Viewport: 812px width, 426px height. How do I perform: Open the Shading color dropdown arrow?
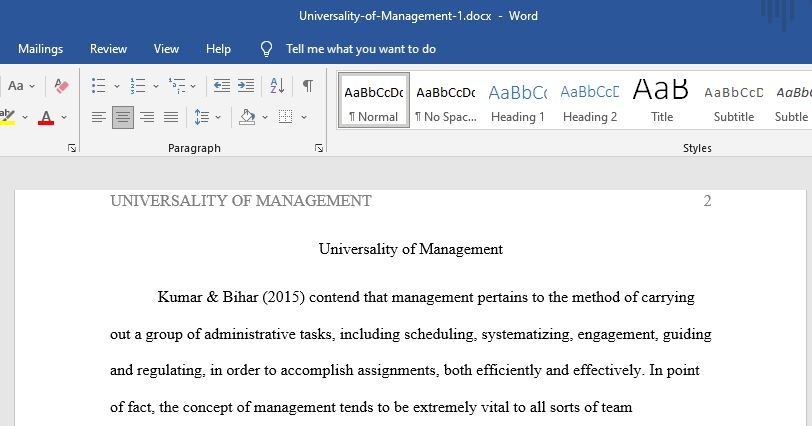265,117
